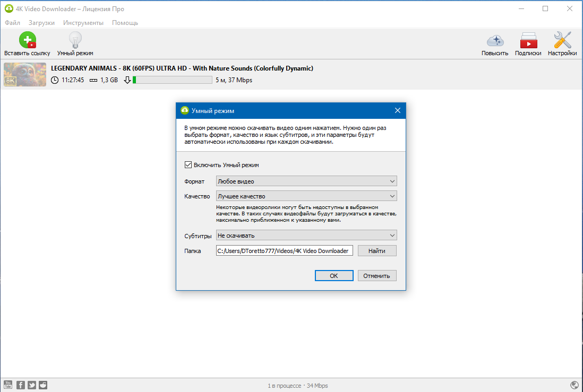Open Smart Mode (Умный режим) lightbulb toolbar icon

(75, 40)
